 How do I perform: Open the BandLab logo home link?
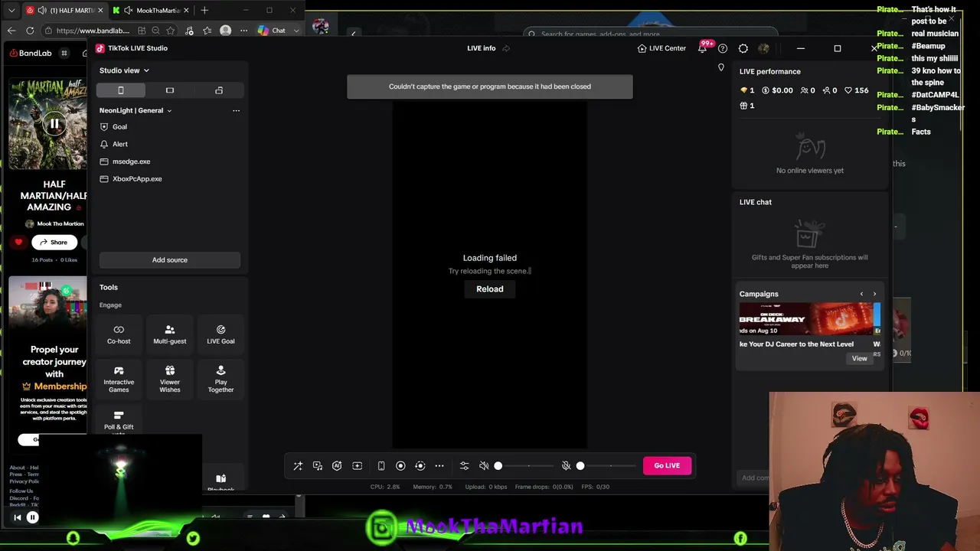click(31, 53)
